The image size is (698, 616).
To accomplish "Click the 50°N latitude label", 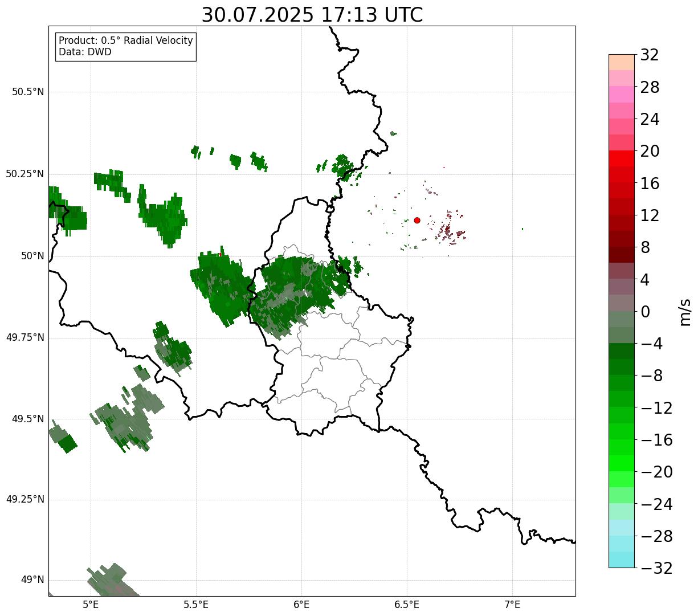I will tap(32, 256).
